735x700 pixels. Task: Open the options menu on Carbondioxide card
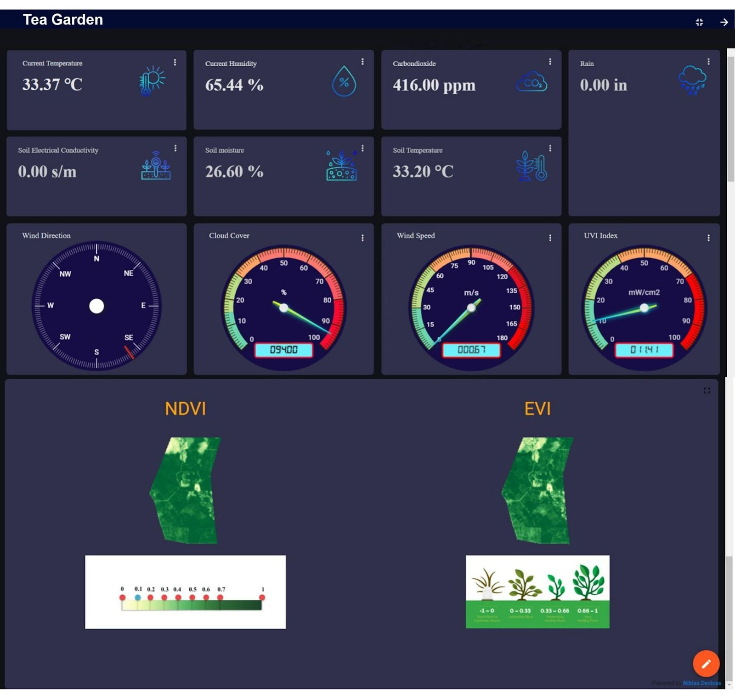[x=550, y=61]
